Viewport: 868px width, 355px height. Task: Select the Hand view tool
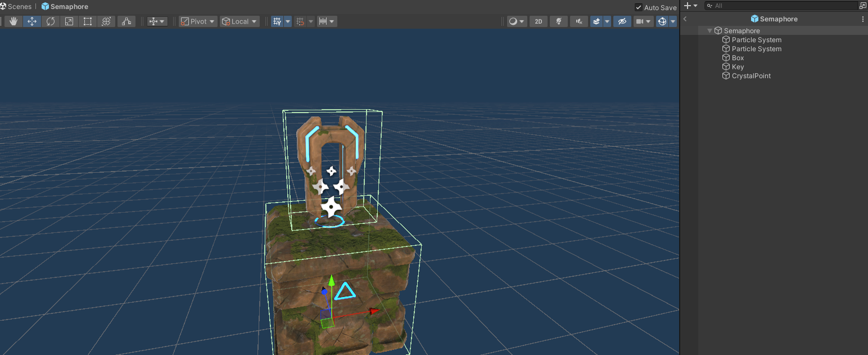[x=13, y=21]
